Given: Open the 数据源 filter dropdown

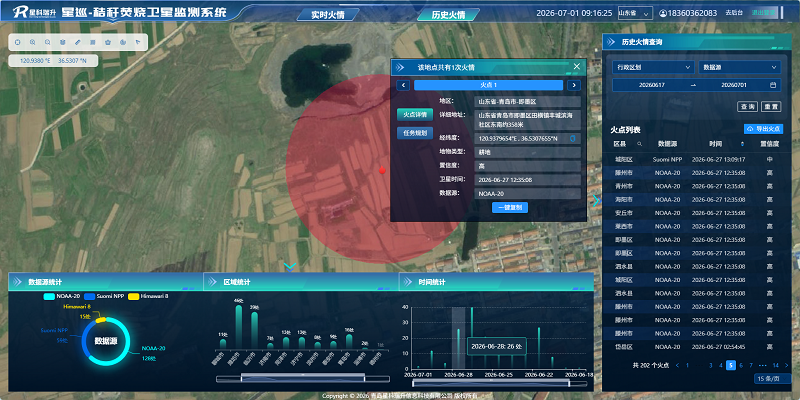Looking at the screenshot, I should (x=739, y=67).
